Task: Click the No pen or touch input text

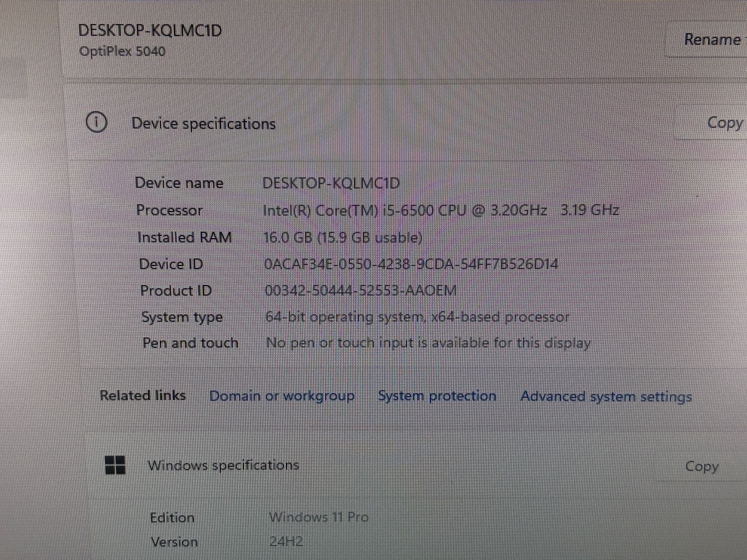Action: point(428,343)
